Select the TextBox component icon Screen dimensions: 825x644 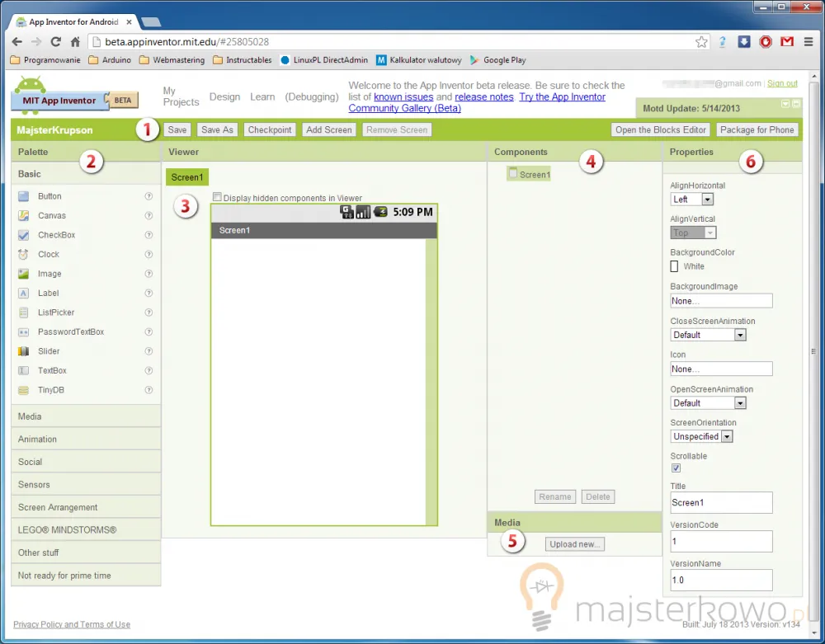(x=23, y=370)
